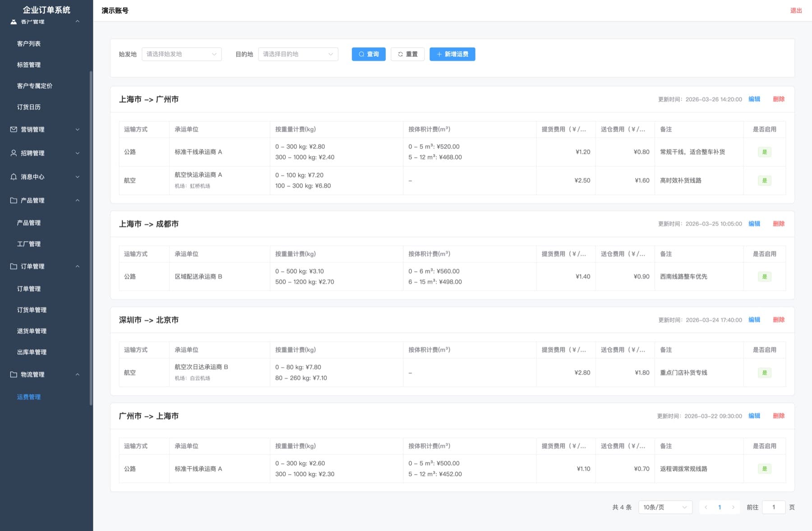
Task: Collapse the 客户管理 menu chevron
Action: point(78,21)
